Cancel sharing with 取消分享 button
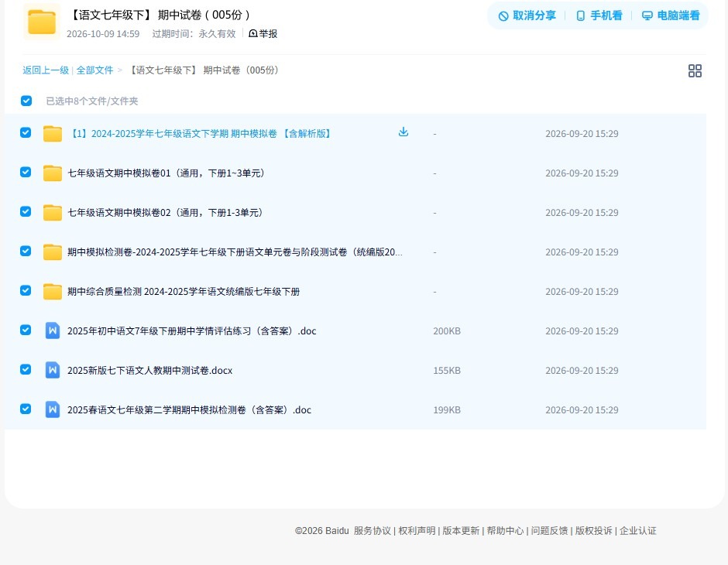 click(527, 15)
